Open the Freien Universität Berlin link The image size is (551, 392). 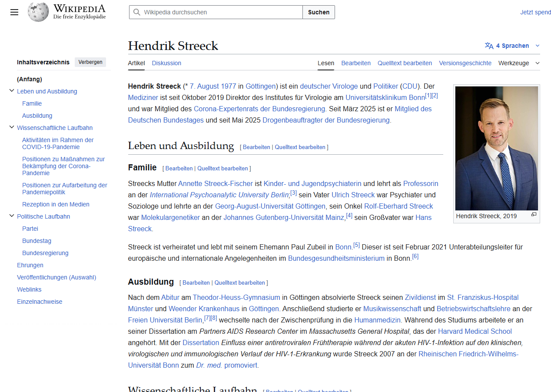click(165, 320)
